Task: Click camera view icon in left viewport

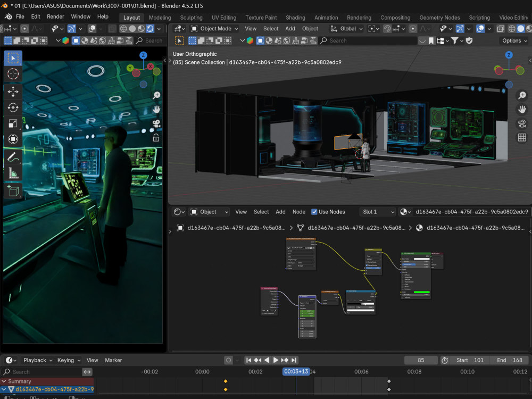Action: (x=156, y=123)
